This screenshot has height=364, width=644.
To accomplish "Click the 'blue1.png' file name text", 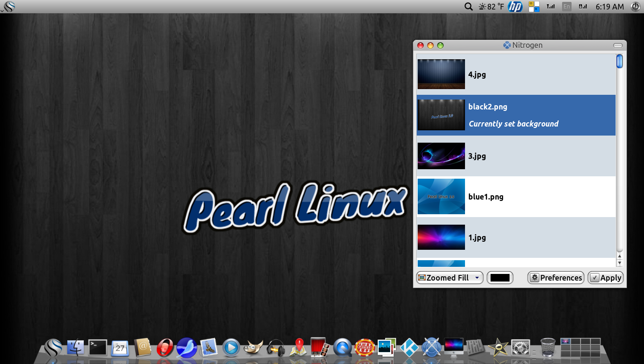I will [x=486, y=197].
